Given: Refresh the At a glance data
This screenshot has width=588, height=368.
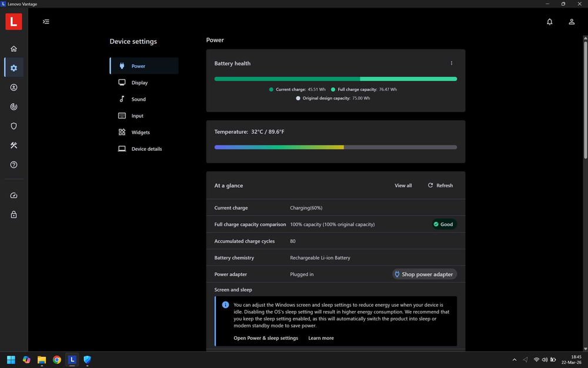Looking at the screenshot, I should tap(440, 185).
